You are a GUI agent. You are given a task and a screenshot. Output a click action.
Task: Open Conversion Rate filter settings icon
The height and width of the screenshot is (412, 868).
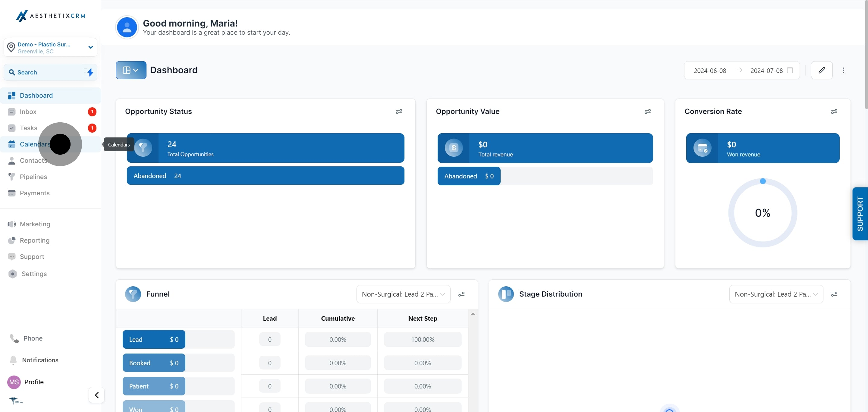(x=834, y=112)
